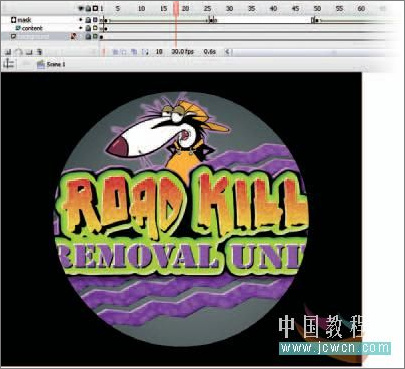405x369 pixels.
Task: Click the red playhead marker on the ruler
Action: pos(176,8)
